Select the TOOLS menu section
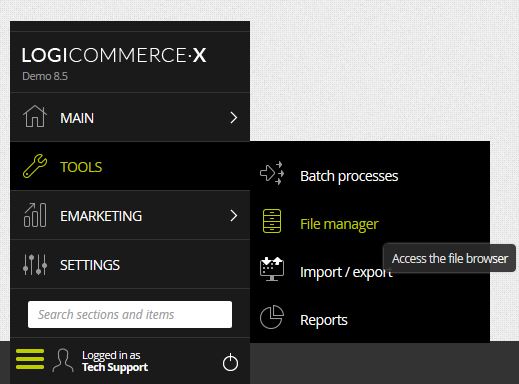Image resolution: width=519 pixels, height=384 pixels. 130,166
